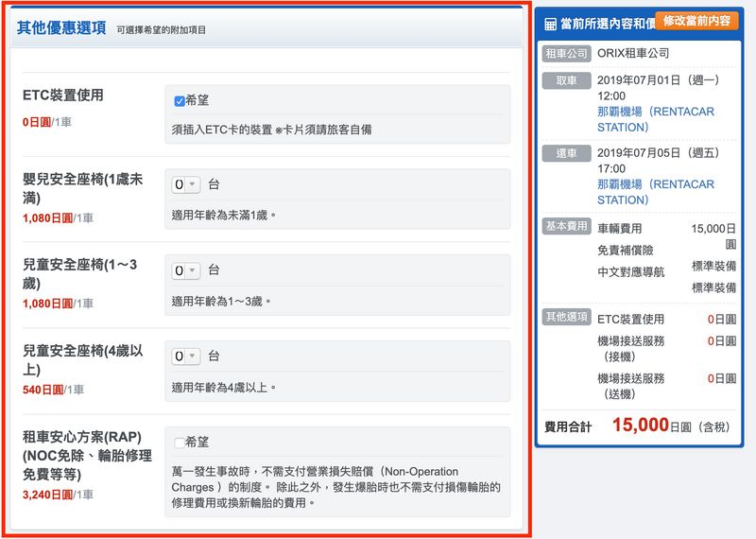Click the calculator icon in summary header
Viewport: 756px width, 539px height.
[x=550, y=25]
